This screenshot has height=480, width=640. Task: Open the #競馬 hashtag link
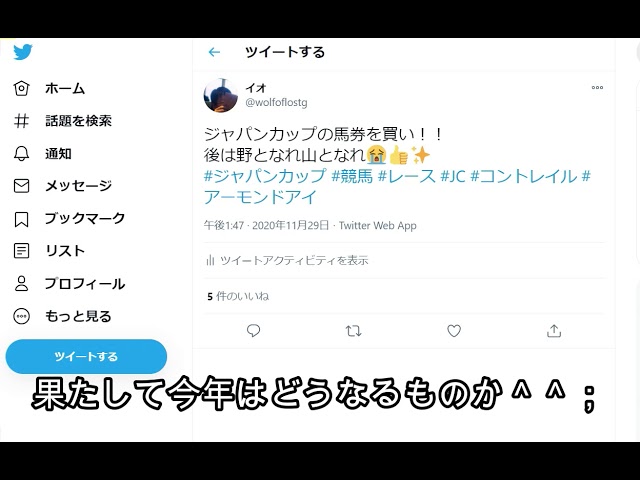pyautogui.click(x=352, y=176)
